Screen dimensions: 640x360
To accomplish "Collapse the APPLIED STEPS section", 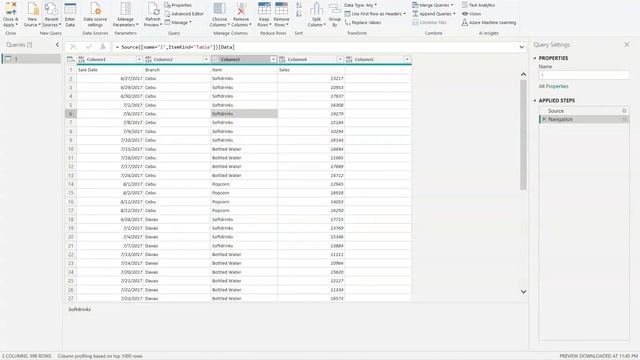I will point(535,100).
